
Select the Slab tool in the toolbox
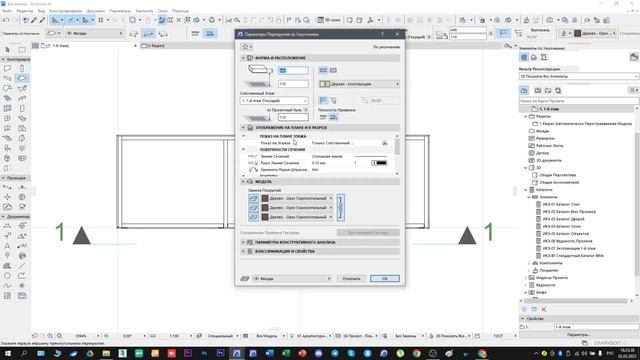(22, 78)
